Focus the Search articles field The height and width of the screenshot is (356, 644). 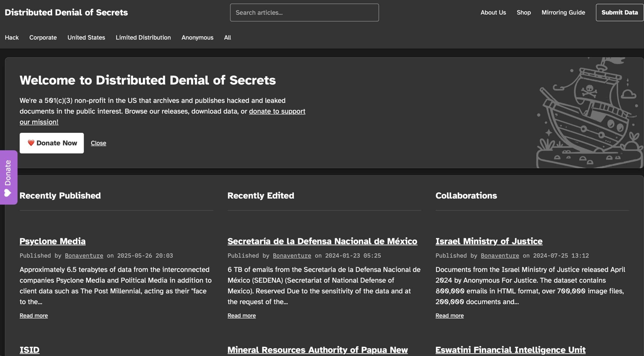[304, 13]
